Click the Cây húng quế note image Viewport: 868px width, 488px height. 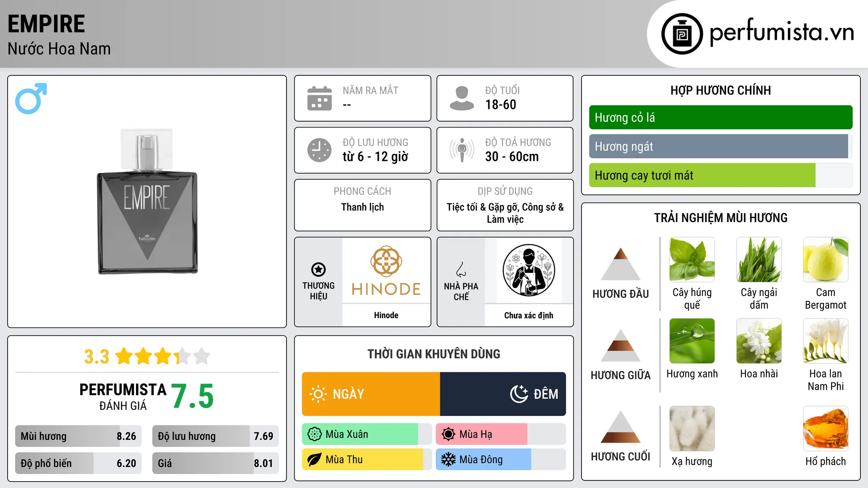tap(692, 260)
